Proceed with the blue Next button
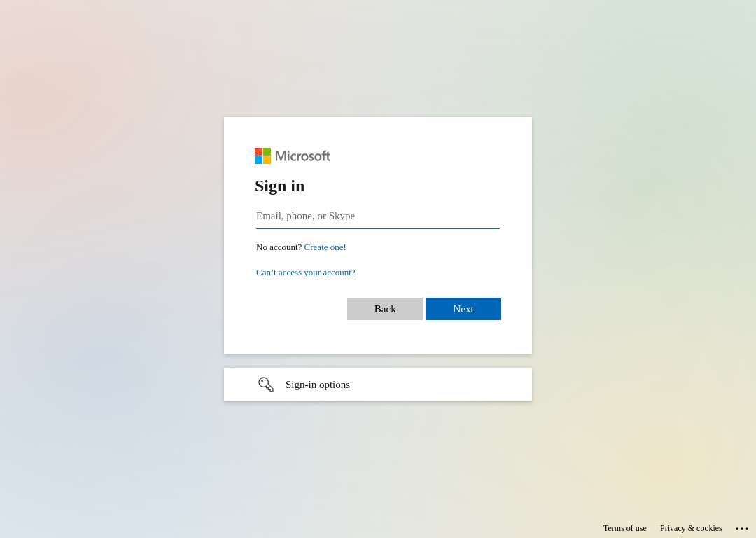Screen dimensions: 756x538 [x=463, y=309]
